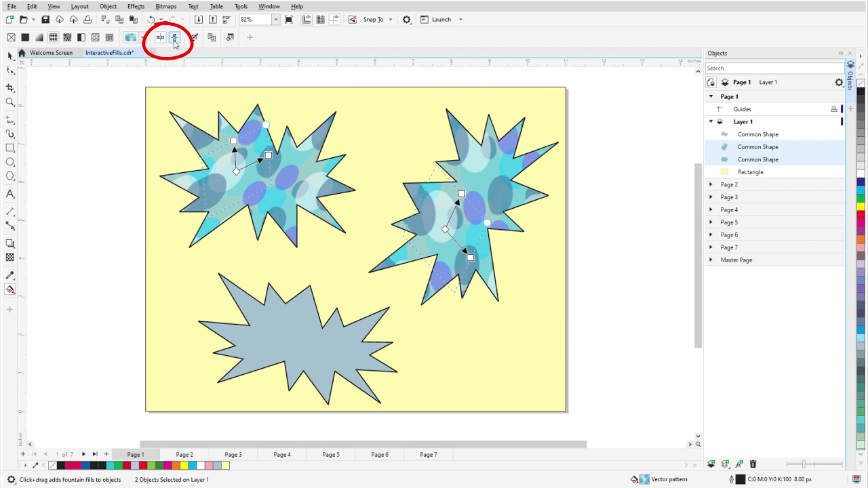Expand the Page 5 tree node
This screenshot has width=868, height=488.
pos(711,222)
